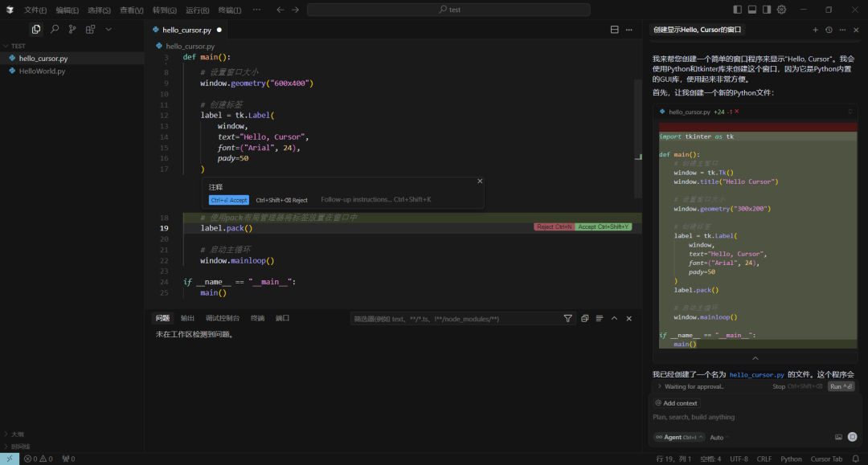Toggle the AI pane layout icon
Image resolution: width=868 pixels, height=465 pixels.
(767, 10)
